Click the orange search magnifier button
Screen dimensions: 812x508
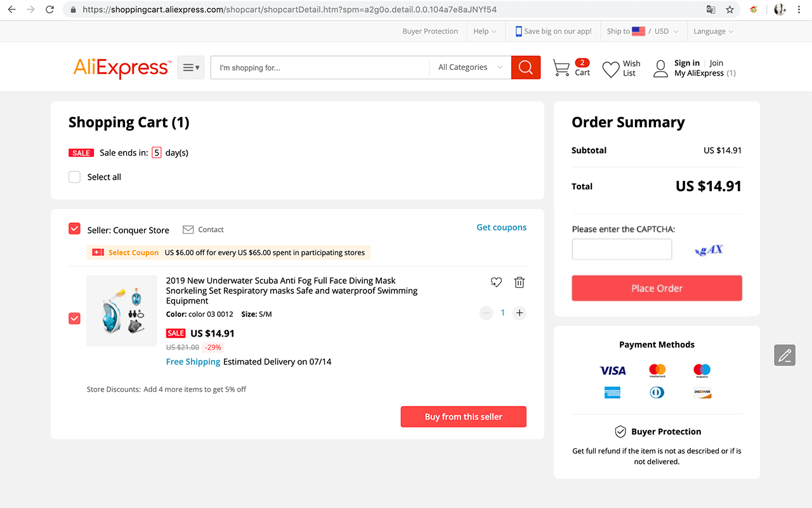[x=526, y=67]
